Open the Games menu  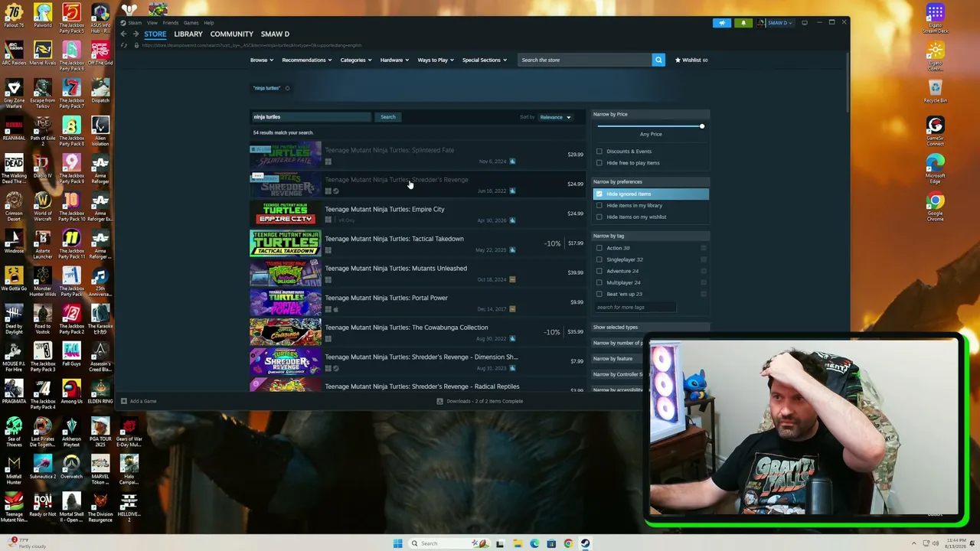pyautogui.click(x=191, y=23)
